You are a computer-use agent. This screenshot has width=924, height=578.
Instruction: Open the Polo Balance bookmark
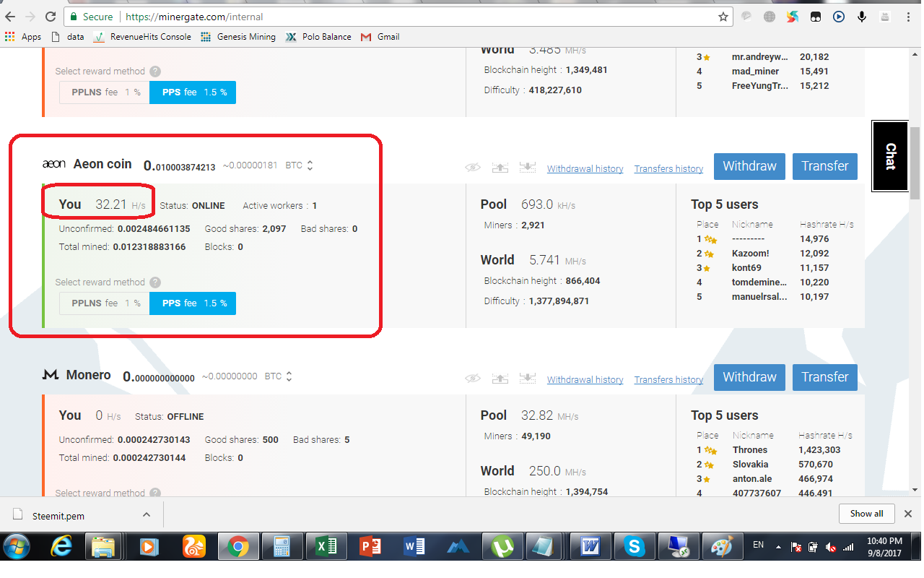click(x=318, y=37)
